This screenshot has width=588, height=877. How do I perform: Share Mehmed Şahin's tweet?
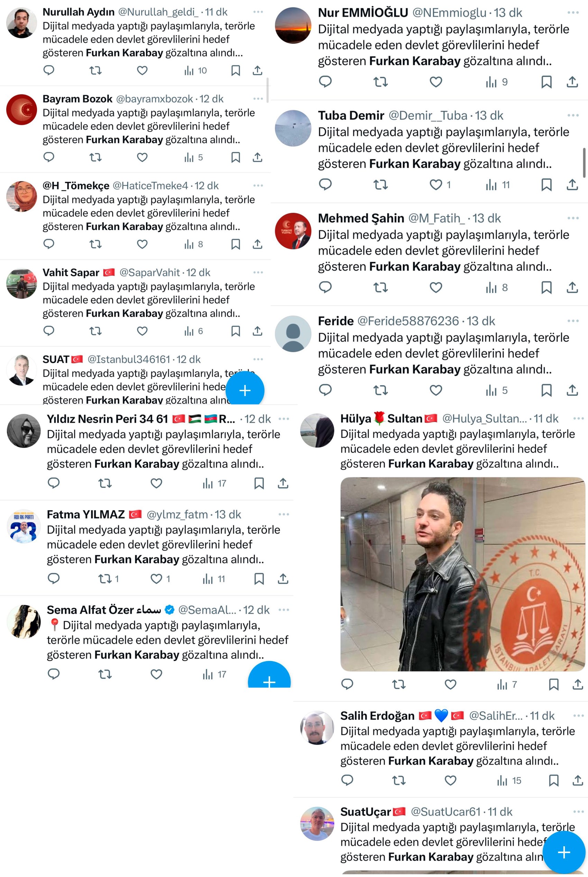pyautogui.click(x=572, y=287)
